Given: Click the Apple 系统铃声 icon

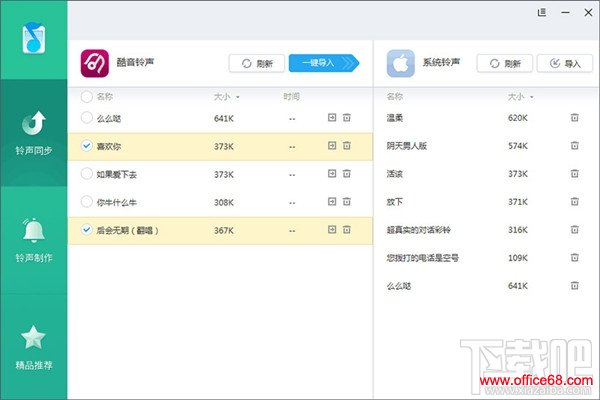Looking at the screenshot, I should point(401,63).
